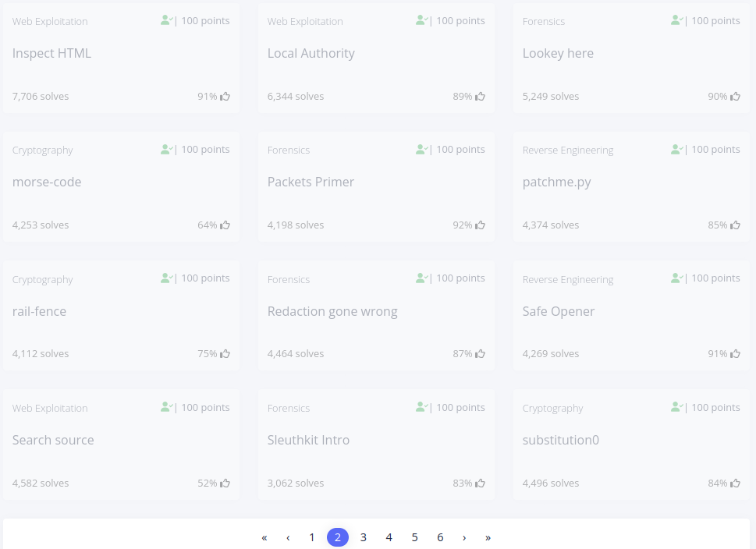Screen dimensions: 756x549
Task: Click the solved-user icon on Sleuthkit Intro card
Action: point(422,407)
